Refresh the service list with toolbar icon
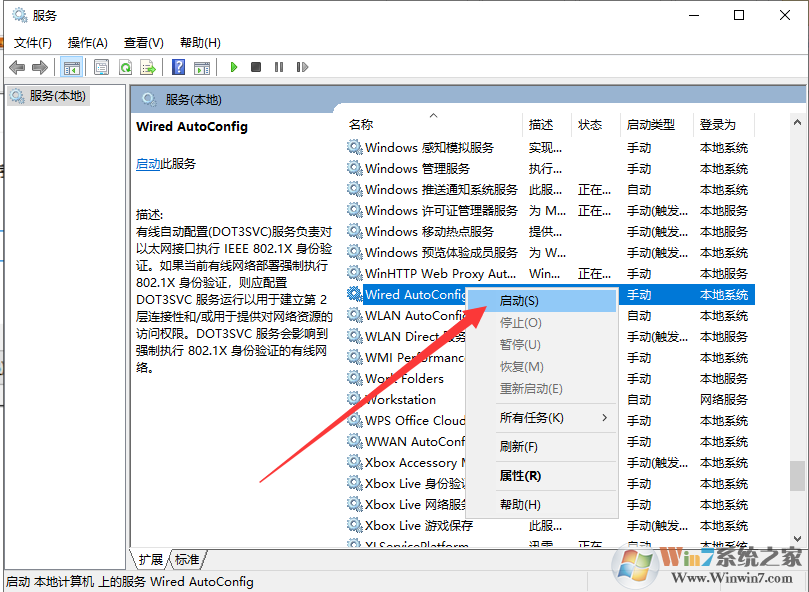The width and height of the screenshot is (809, 592). coord(125,66)
